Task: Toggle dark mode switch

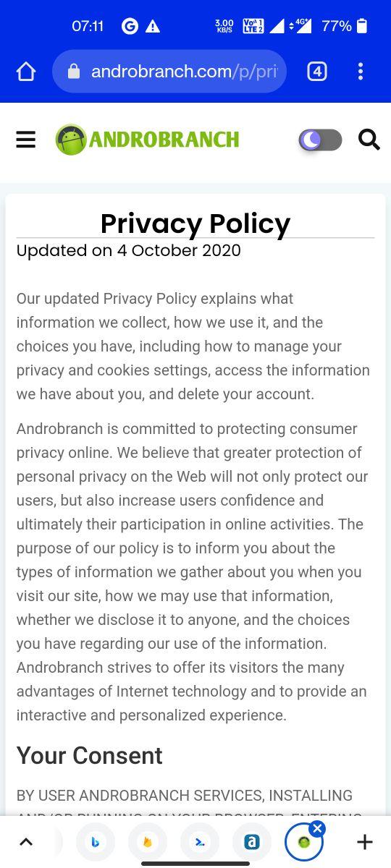Action: click(320, 140)
